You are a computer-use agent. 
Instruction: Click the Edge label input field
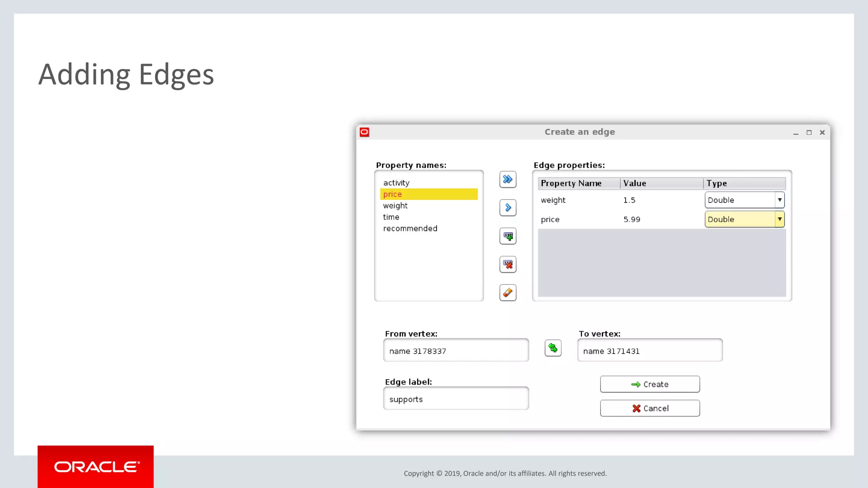point(456,399)
